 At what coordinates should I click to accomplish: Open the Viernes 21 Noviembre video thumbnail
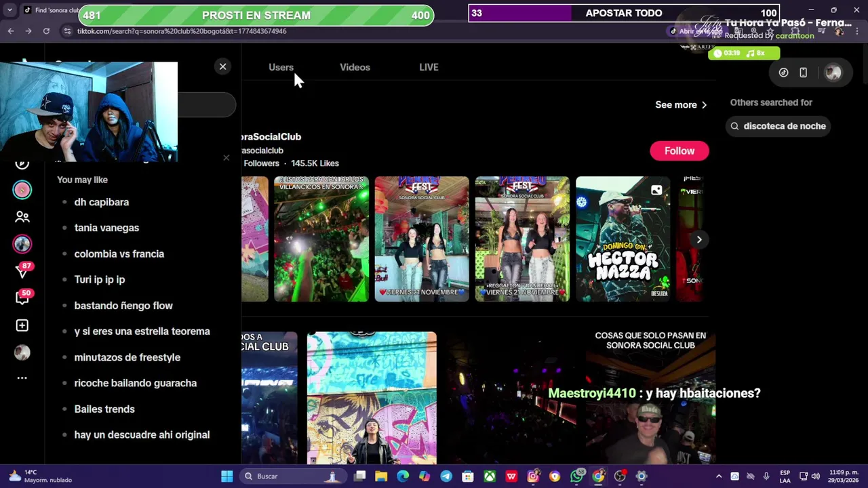pos(421,239)
